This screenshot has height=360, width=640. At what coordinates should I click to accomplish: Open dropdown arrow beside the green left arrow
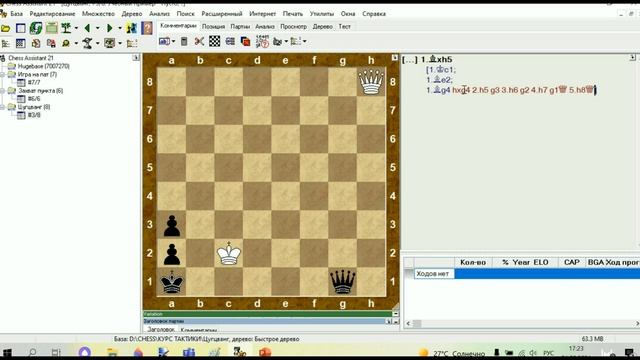[x=97, y=28]
